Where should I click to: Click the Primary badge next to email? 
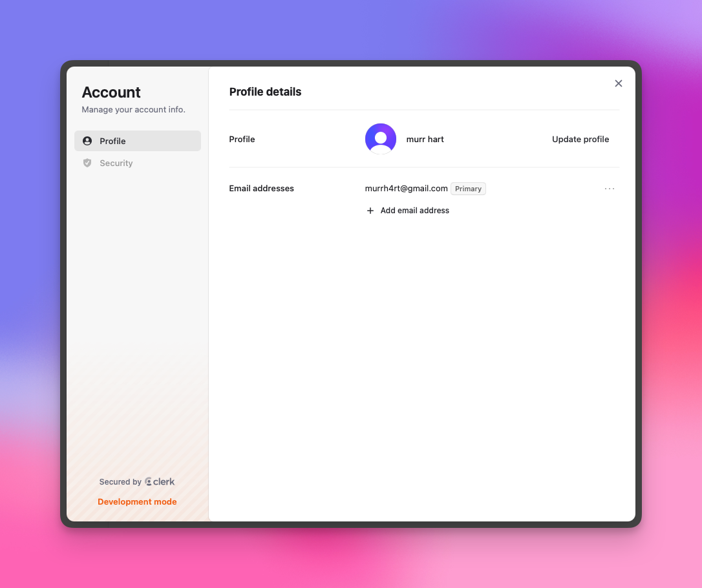[x=468, y=189]
